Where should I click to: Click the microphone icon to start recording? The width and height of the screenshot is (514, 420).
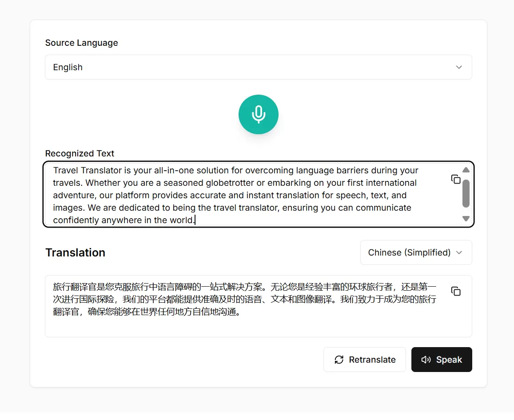pos(258,114)
